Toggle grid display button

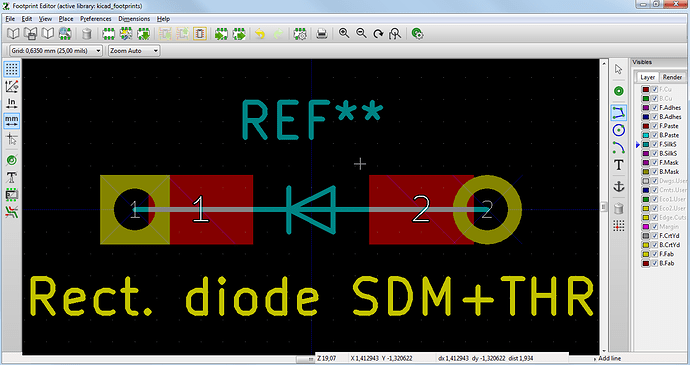click(x=11, y=69)
